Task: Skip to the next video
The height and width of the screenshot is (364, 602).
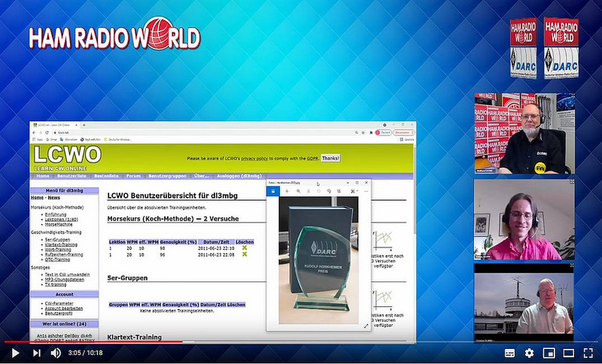Action: [36, 353]
